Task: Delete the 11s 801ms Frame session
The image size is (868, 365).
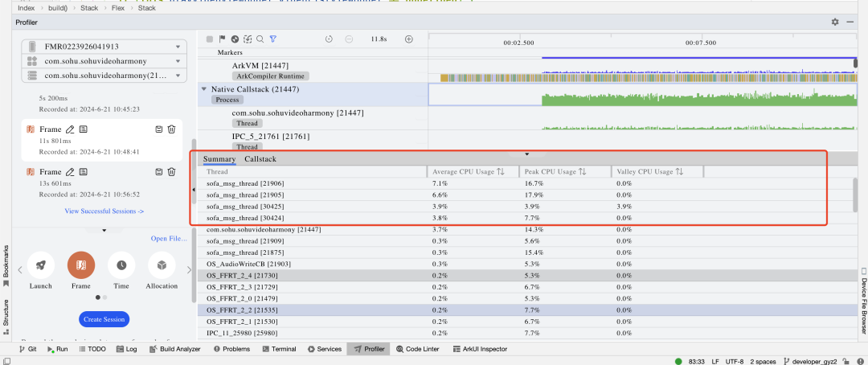Action: [x=172, y=129]
